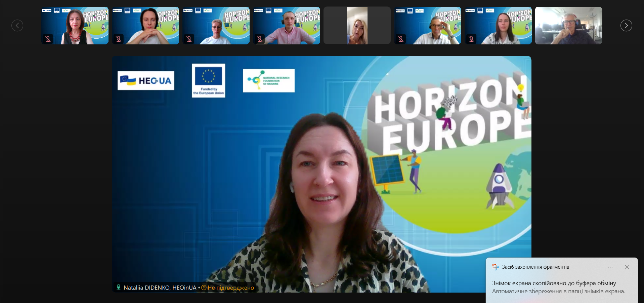Open the narrow portrait video of blonde woman
Viewport: 644px width, 303px height.
coord(357,26)
